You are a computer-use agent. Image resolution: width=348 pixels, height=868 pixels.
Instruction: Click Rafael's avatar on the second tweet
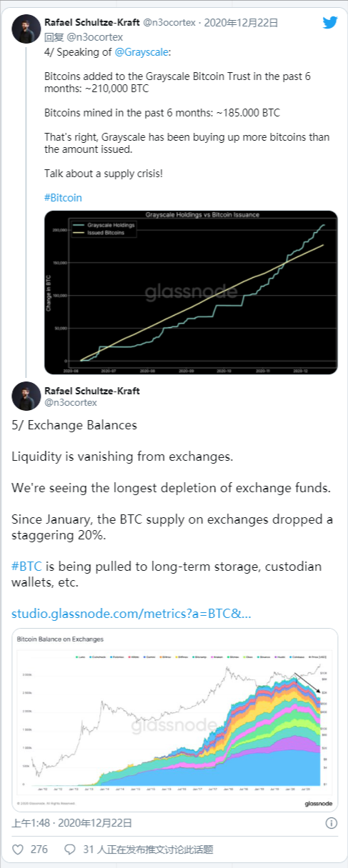[26, 396]
